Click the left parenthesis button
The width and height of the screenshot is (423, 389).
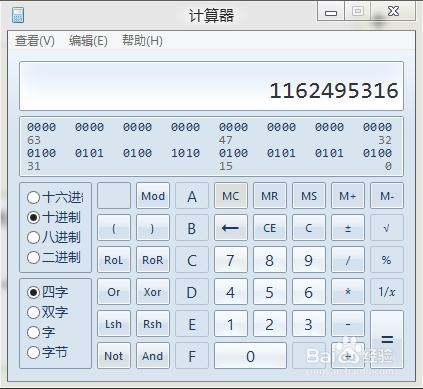pos(114,228)
